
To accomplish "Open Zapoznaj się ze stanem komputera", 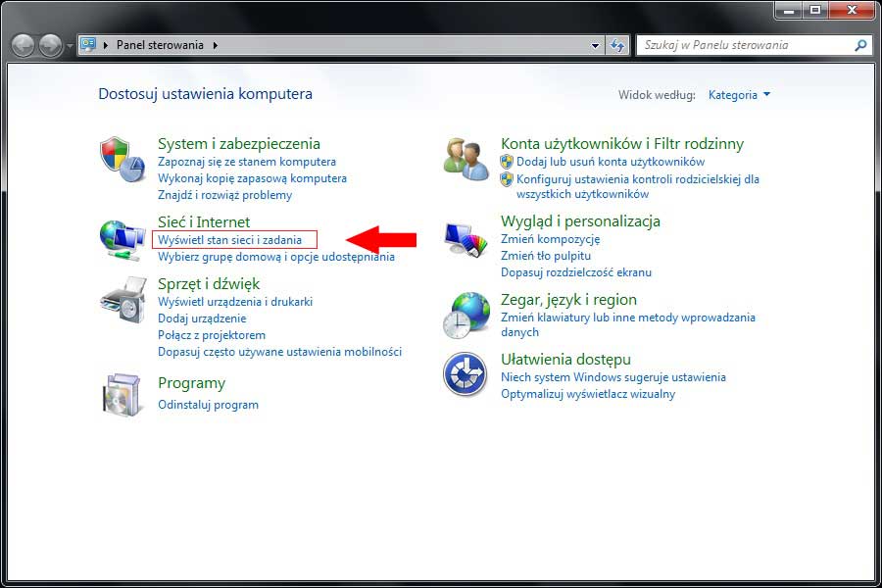I will tap(246, 162).
